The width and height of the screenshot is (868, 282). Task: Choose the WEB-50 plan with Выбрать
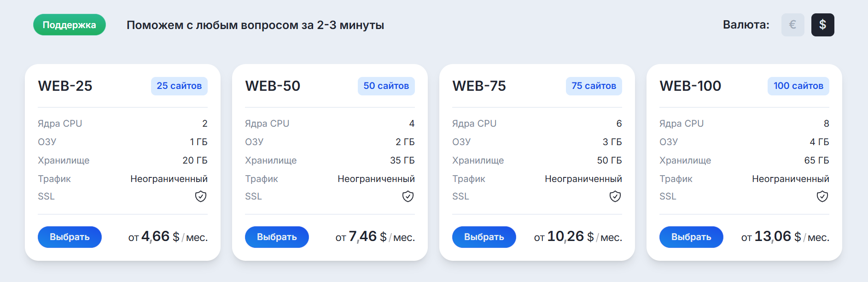(x=277, y=237)
